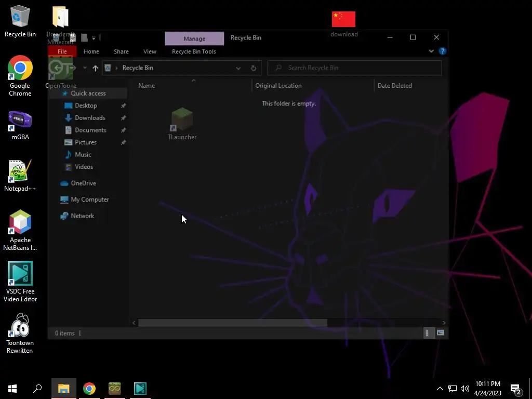Open the notification center with 2 alerts
The height and width of the screenshot is (399, 532).
pos(516,389)
